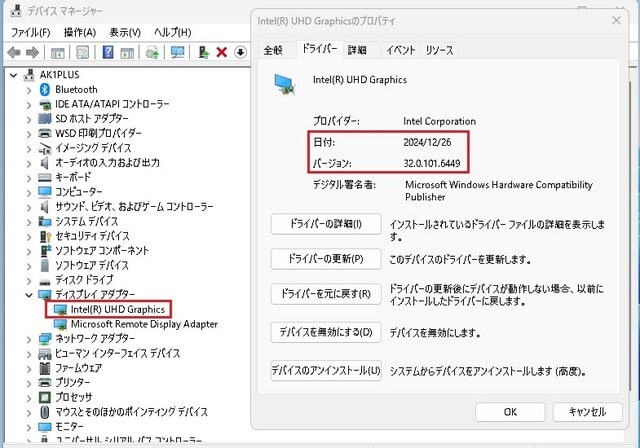The image size is (640, 448).
Task: Open the ヘルプ(H) menu
Action: pyautogui.click(x=173, y=32)
